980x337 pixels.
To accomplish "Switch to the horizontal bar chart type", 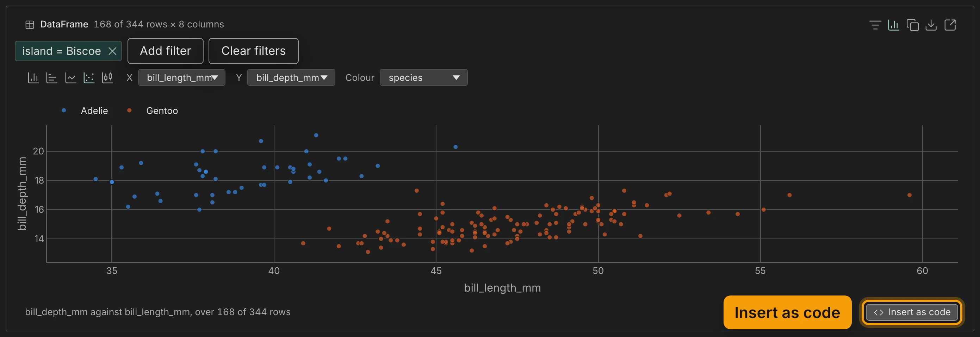I will (x=52, y=77).
